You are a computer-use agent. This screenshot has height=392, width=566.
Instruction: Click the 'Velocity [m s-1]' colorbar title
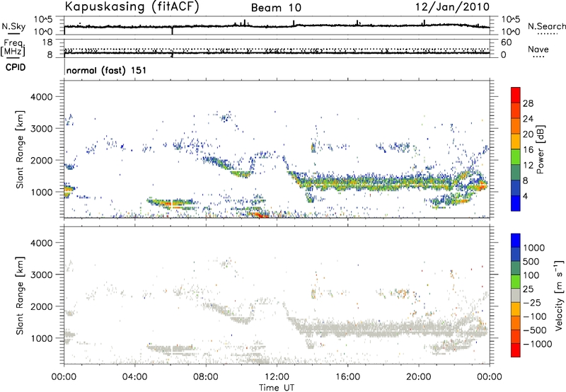click(559, 295)
